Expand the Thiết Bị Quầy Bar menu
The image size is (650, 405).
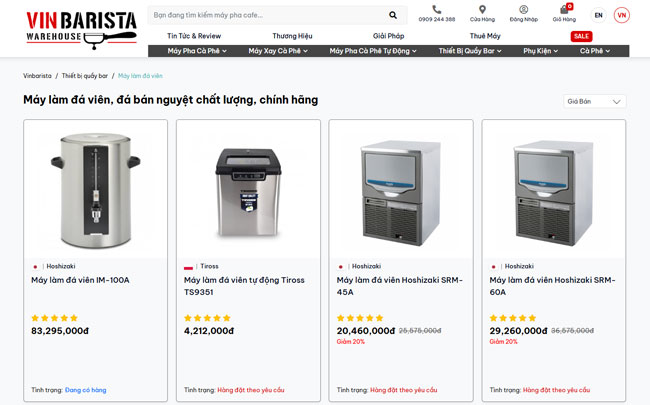click(x=472, y=51)
